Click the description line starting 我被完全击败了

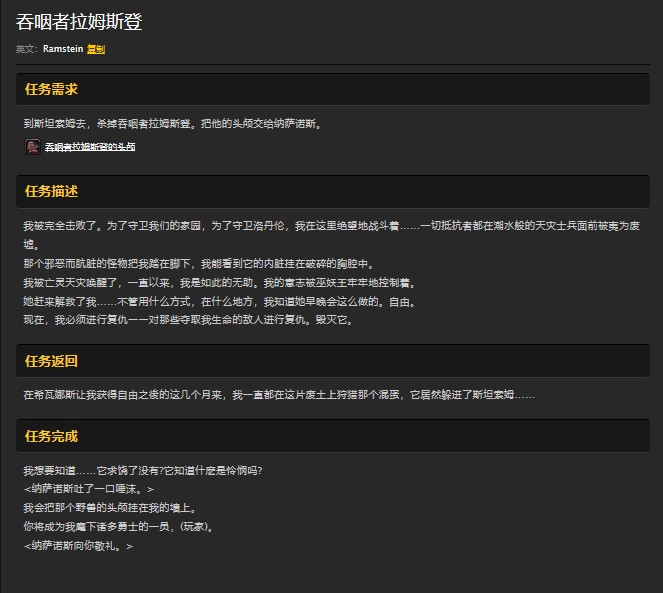332,235
